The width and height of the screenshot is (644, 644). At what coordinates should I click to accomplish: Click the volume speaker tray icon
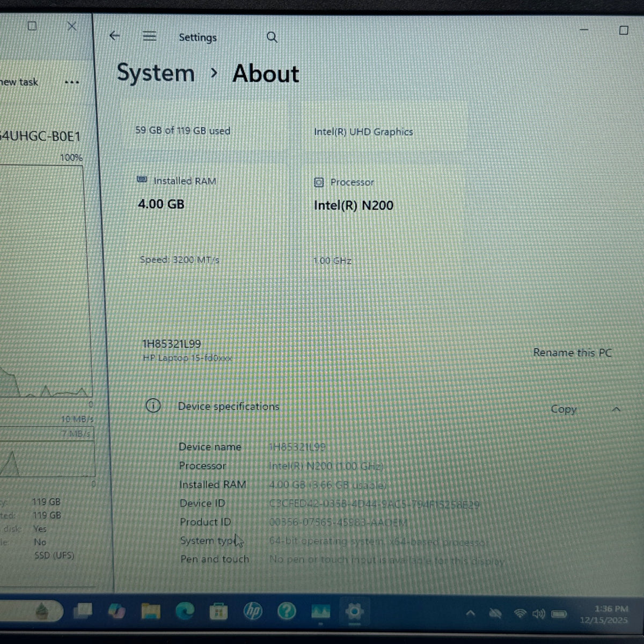(539, 613)
